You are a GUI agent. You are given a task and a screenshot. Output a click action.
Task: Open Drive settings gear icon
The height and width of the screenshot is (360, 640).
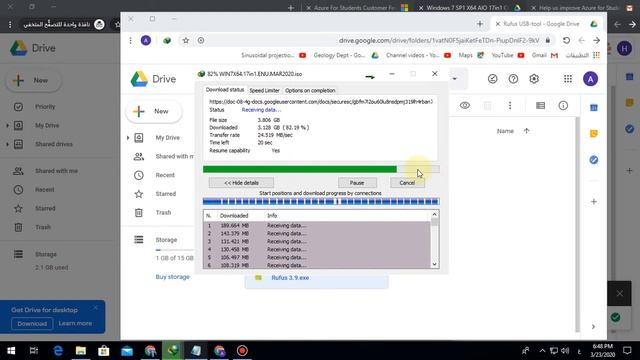(534, 79)
